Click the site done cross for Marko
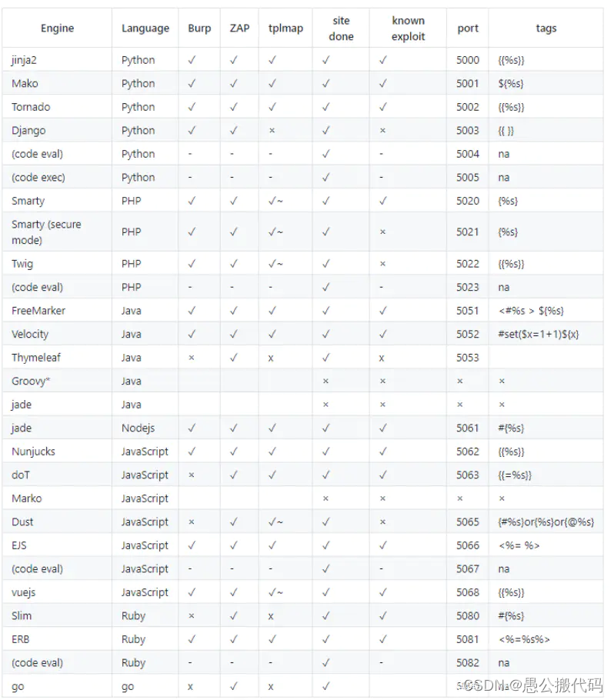This screenshot has width=614, height=700. (x=325, y=498)
